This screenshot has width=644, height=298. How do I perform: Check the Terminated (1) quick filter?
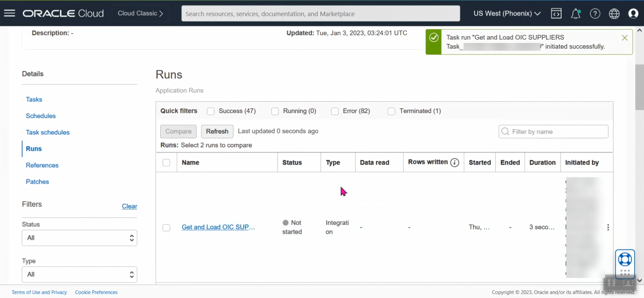click(391, 111)
